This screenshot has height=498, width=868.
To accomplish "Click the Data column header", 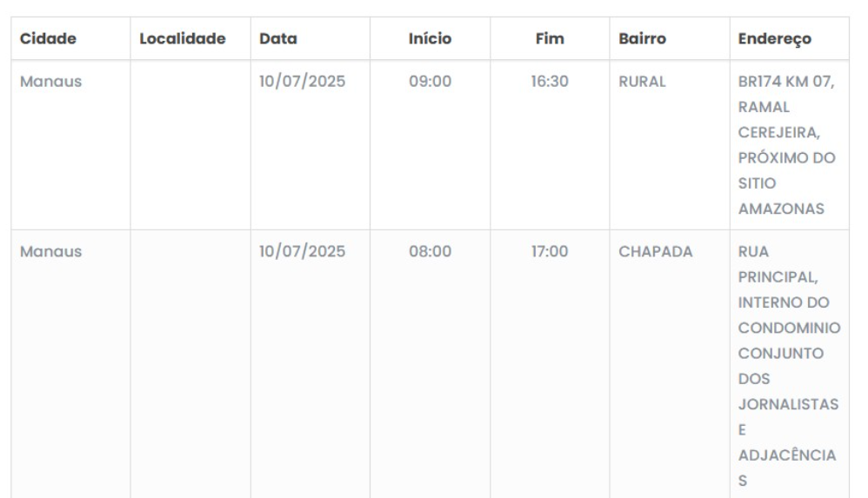I will tap(278, 39).
